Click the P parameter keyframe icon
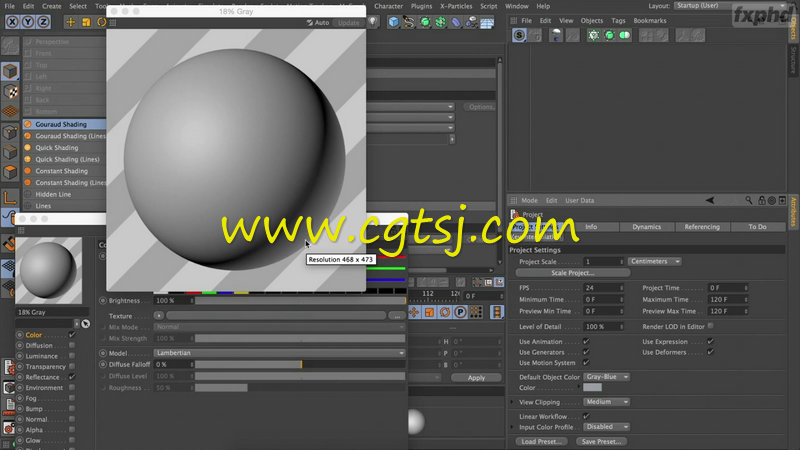 point(460,312)
